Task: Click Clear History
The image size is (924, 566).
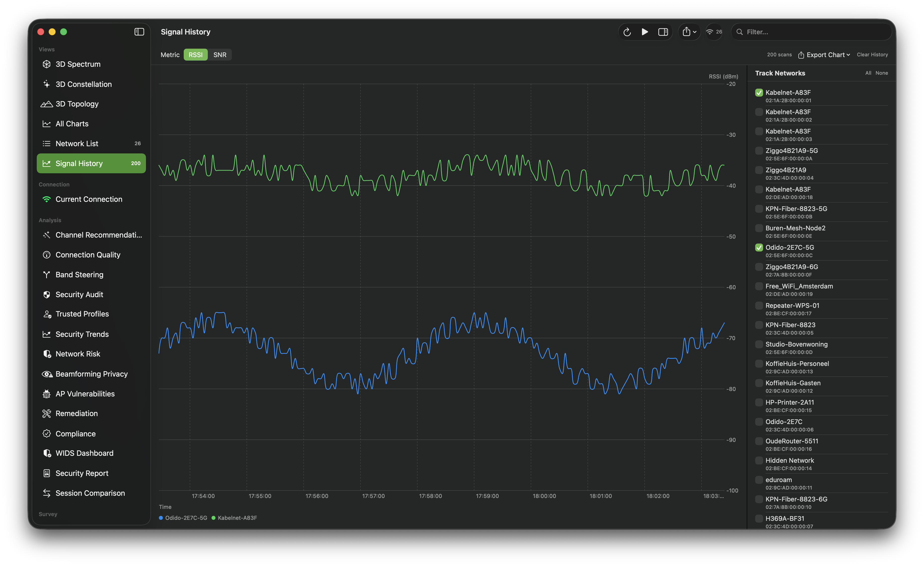Action: click(872, 55)
